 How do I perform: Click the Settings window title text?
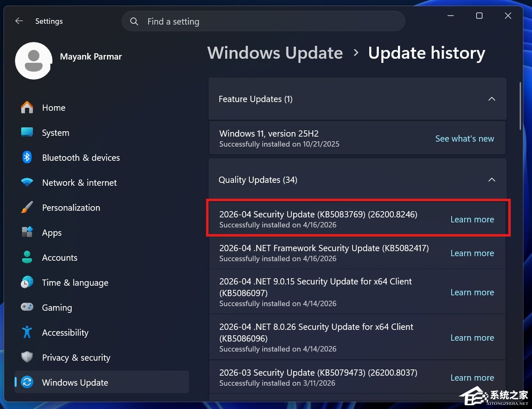click(49, 21)
